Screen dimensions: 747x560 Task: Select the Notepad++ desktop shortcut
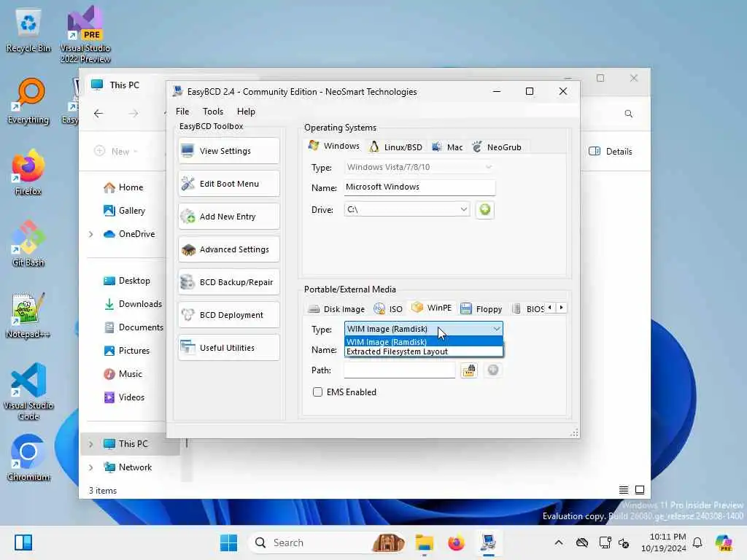click(x=28, y=316)
